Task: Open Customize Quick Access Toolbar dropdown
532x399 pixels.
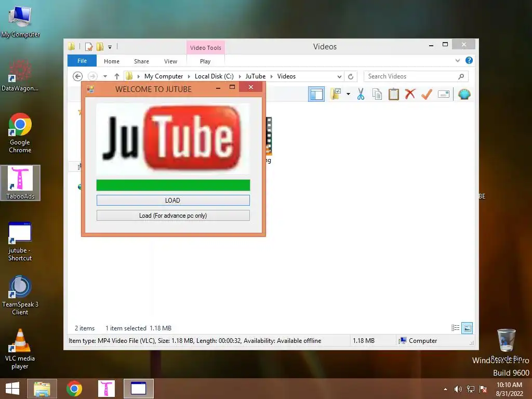Action: click(x=110, y=47)
